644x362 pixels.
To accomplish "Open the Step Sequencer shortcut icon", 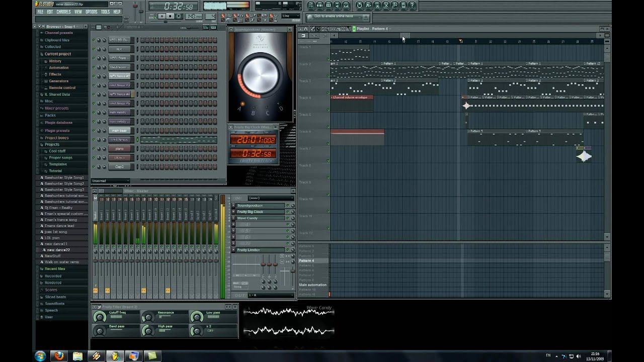I will (x=320, y=6).
